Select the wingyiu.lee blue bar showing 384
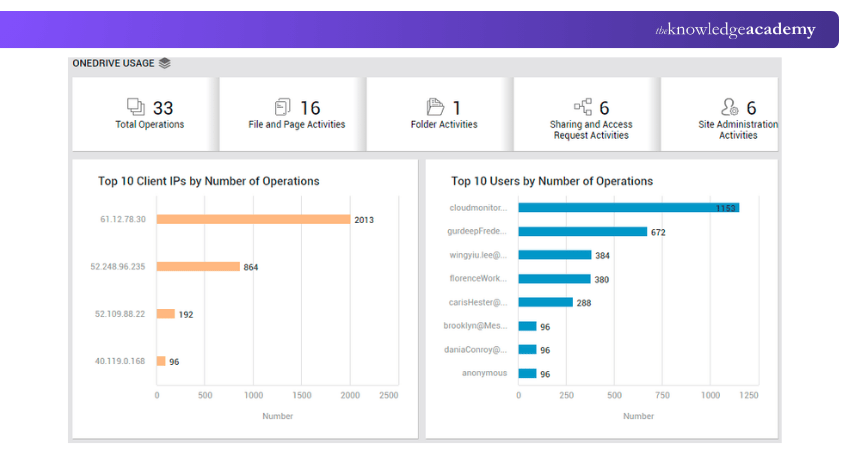The image size is (850, 450). (x=555, y=255)
